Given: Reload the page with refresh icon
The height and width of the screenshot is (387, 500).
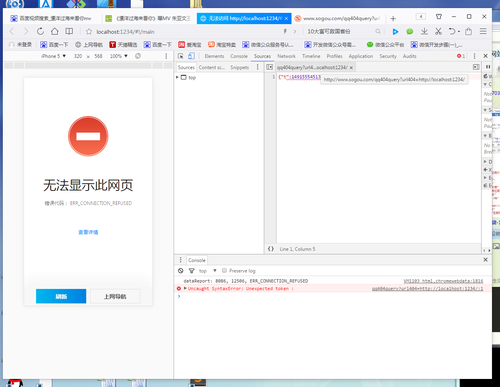Looking at the screenshot, I should pyautogui.click(x=40, y=31).
